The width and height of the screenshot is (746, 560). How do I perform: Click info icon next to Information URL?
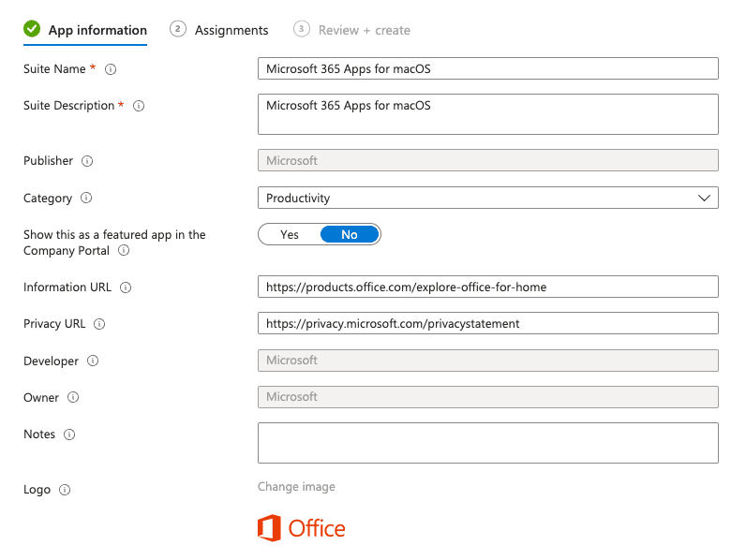[x=127, y=287]
